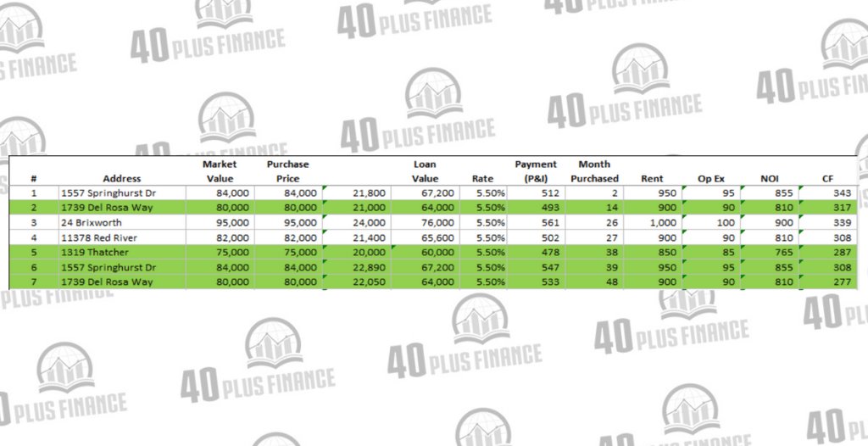Click 1739 Del Rosa Way in row 2

(122, 208)
